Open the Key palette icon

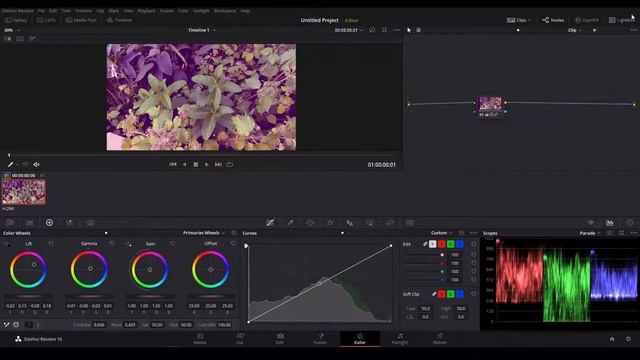pos(370,222)
